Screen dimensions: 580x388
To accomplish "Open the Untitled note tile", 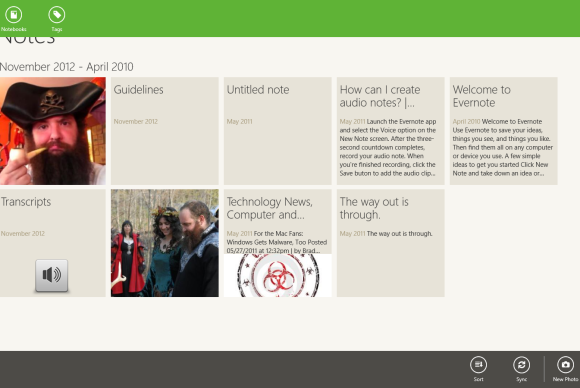I will pyautogui.click(x=277, y=131).
